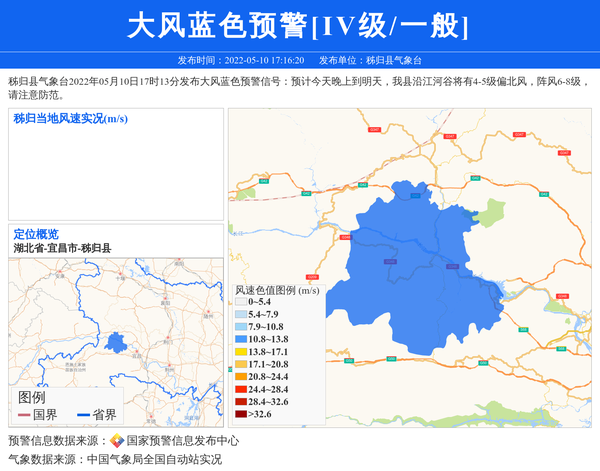Open the 秭归当地风速实况 panel heading

pyautogui.click(x=70, y=119)
